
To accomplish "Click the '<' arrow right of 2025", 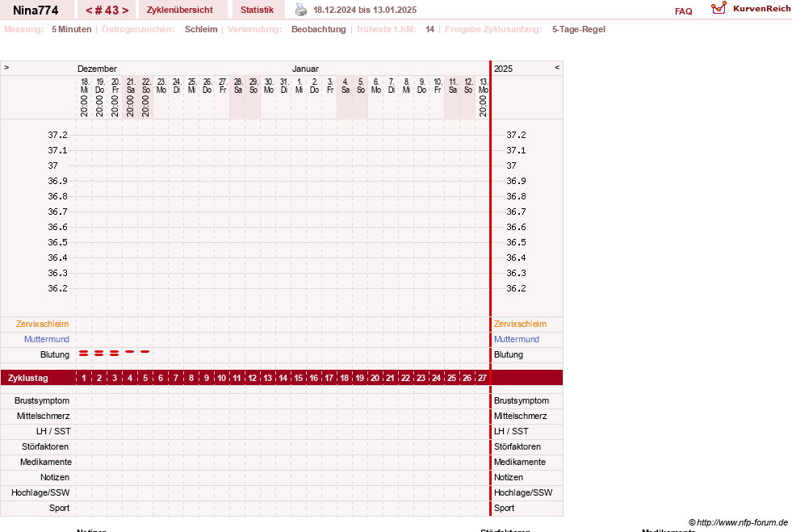I will (x=557, y=67).
